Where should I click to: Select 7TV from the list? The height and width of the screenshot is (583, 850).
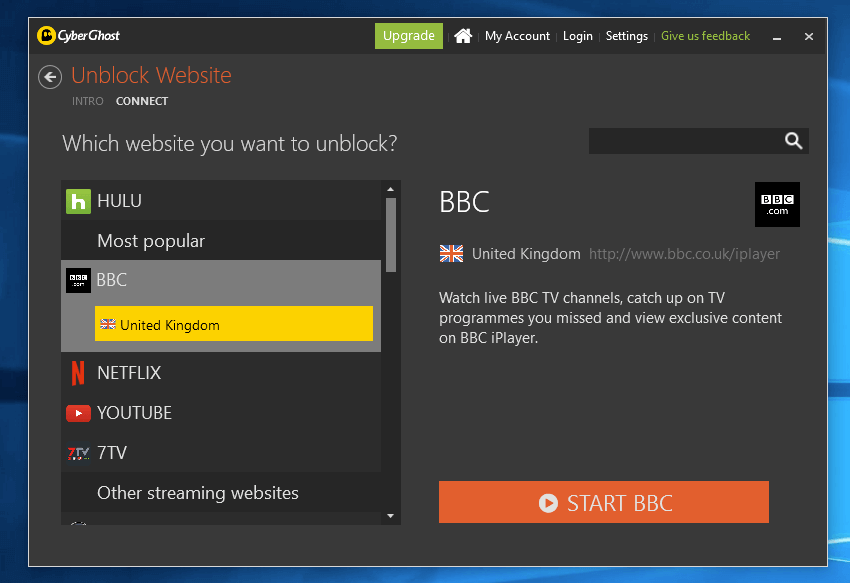tap(221, 453)
